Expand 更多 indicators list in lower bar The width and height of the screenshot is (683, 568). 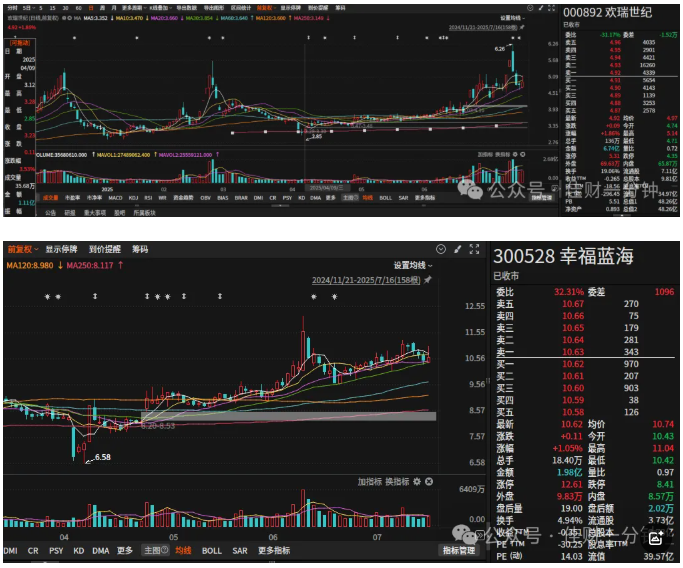click(x=125, y=551)
